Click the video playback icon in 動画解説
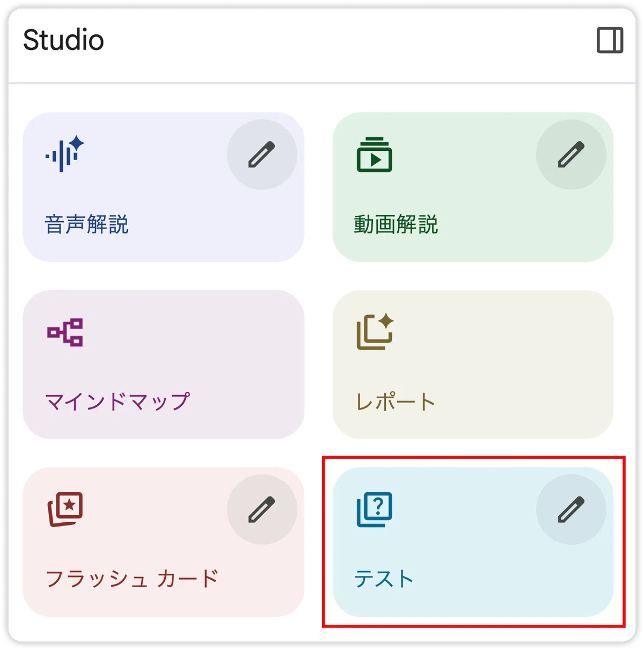This screenshot has width=644, height=650. (x=375, y=155)
